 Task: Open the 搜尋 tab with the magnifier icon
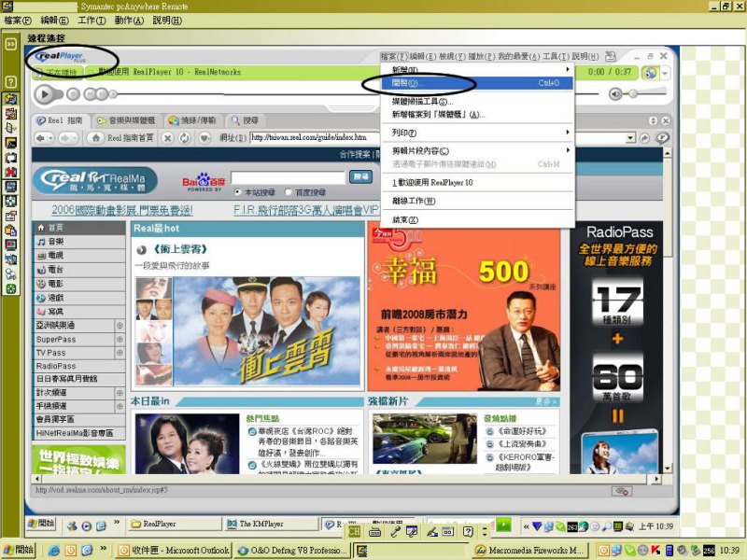click(x=245, y=120)
